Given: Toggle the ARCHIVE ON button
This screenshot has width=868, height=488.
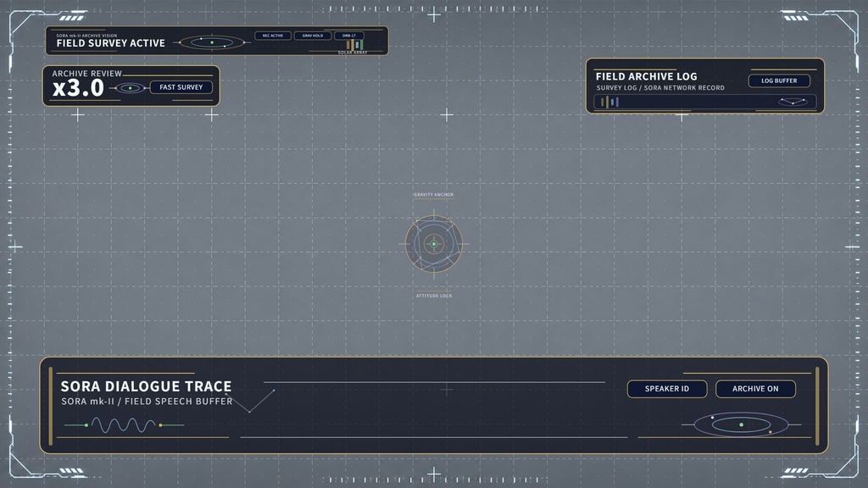Looking at the screenshot, I should point(755,389).
